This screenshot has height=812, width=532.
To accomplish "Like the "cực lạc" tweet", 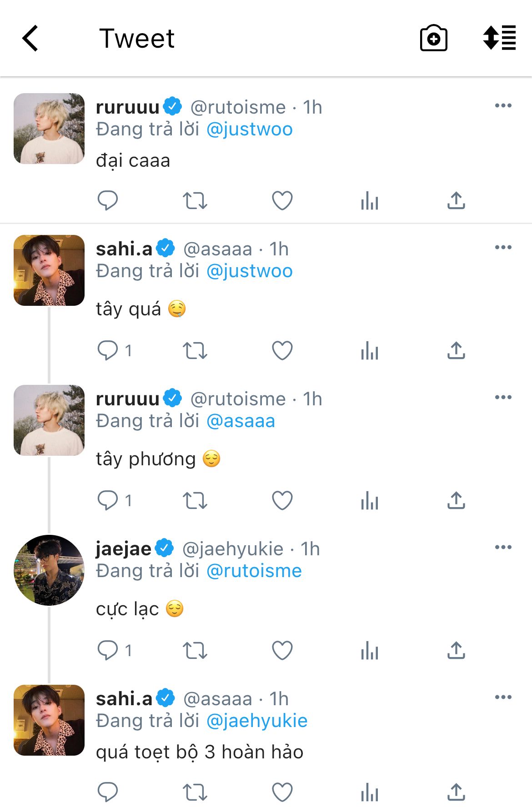I will (x=282, y=651).
